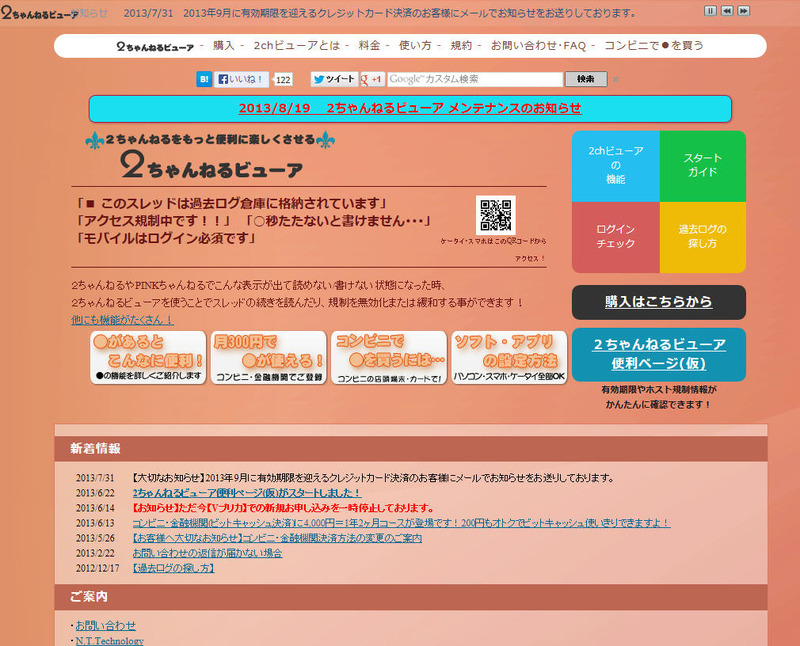800x646 pixels.
Task: Click the Google custom search field
Action: (474, 79)
